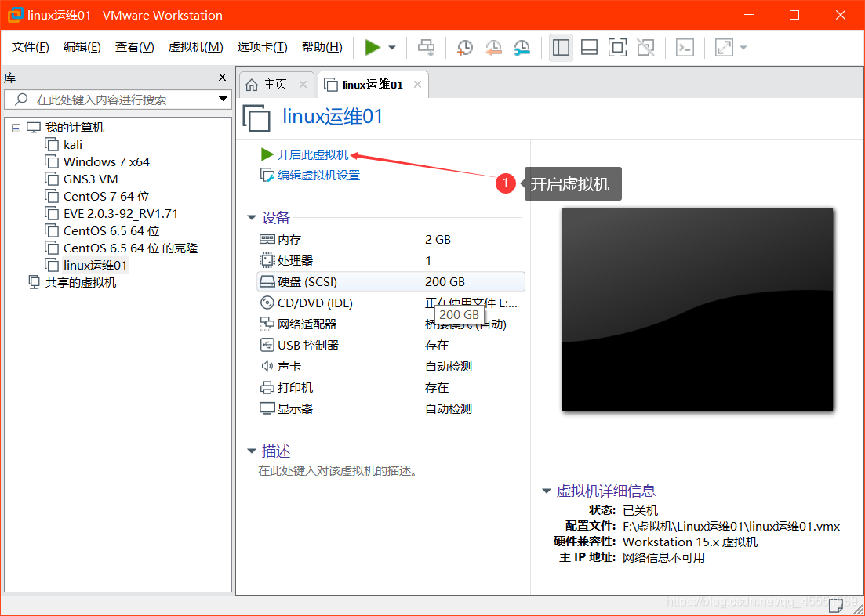Select the CD/DVD (IDE) device row

click(391, 303)
